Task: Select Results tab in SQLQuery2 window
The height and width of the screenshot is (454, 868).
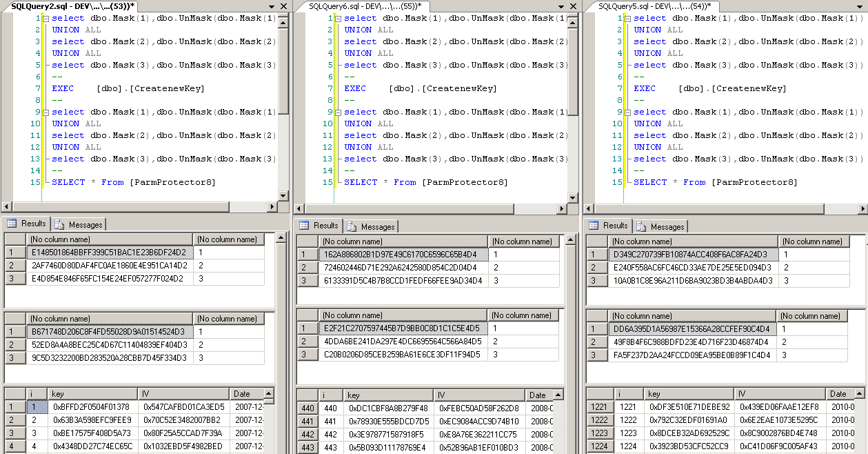Action: (27, 224)
